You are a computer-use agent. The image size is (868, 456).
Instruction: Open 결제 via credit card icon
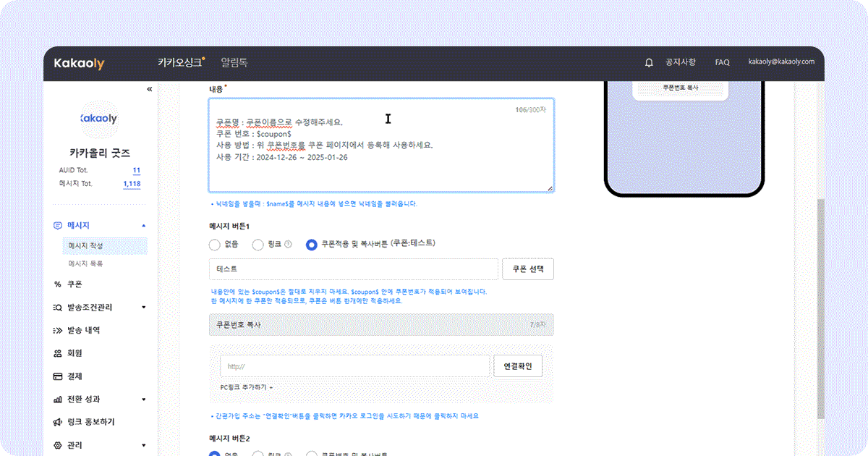[58, 376]
